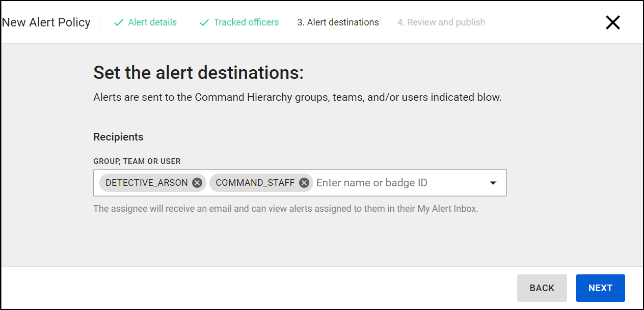This screenshot has height=310, width=644.
Task: Select the DETECTIVE_ARSON chip label
Action: (x=147, y=183)
